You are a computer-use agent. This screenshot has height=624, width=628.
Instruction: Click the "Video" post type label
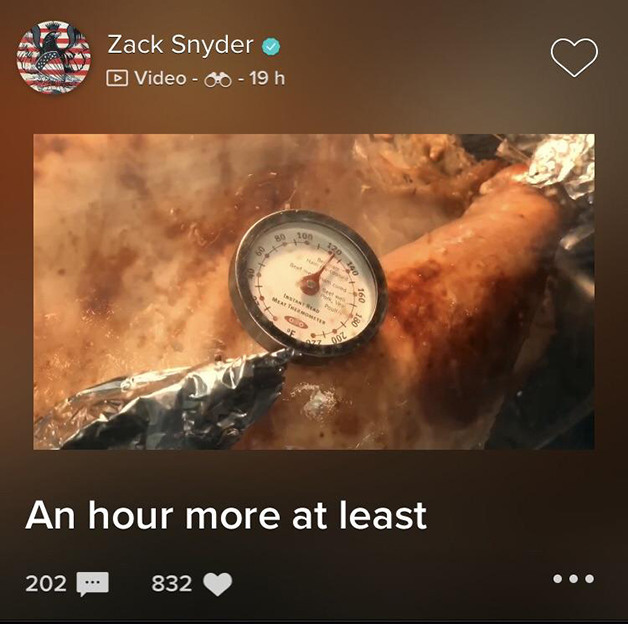(x=160, y=78)
